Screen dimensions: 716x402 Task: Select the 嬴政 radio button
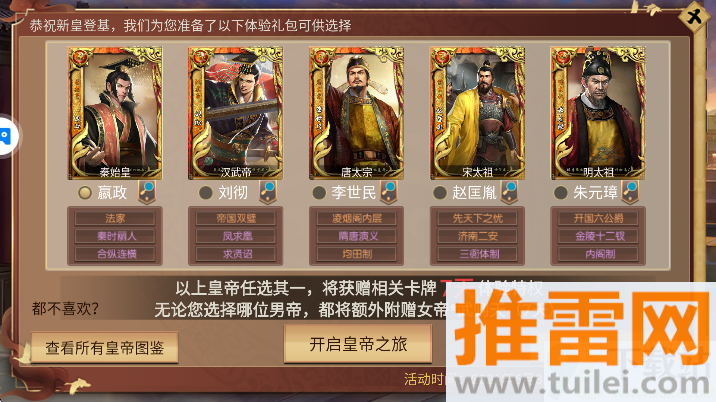tap(84, 193)
